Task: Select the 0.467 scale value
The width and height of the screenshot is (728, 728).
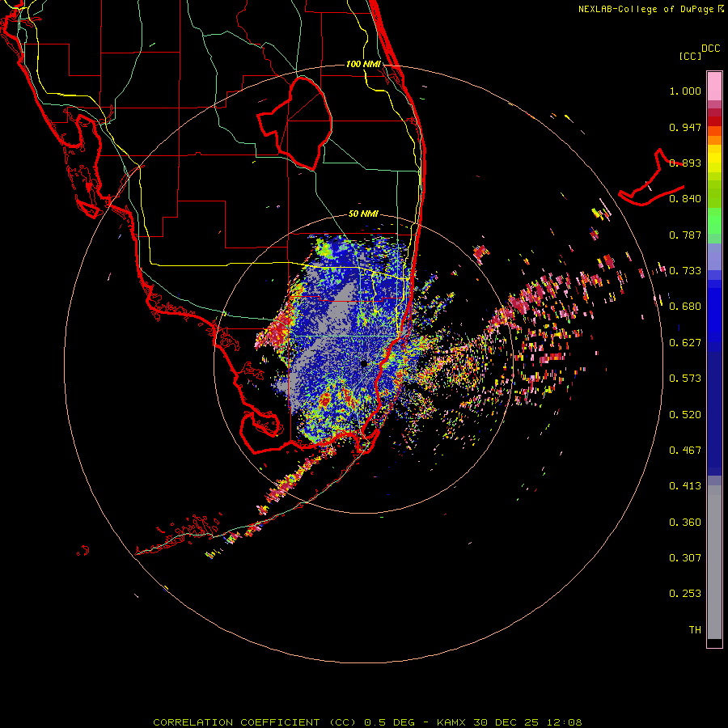Action: (685, 451)
